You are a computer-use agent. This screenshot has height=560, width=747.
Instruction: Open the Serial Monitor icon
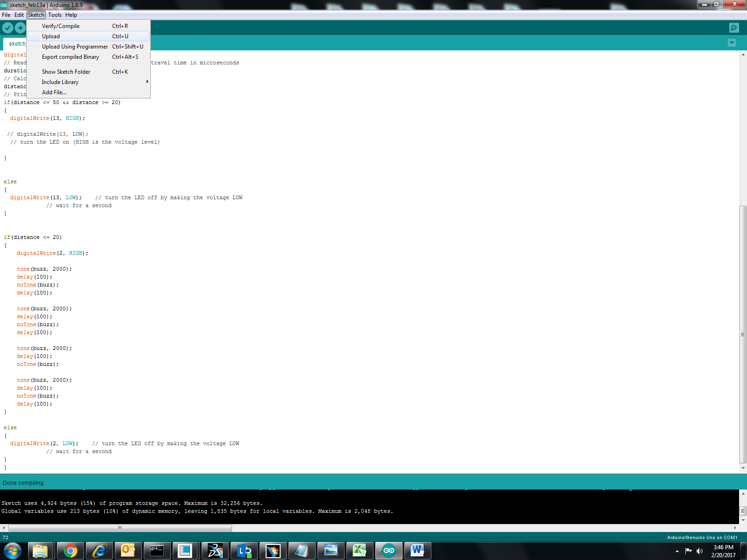[x=733, y=28]
